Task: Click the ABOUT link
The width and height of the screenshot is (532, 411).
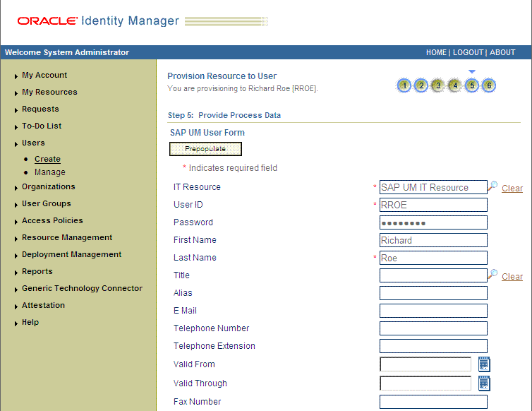Action: [x=502, y=53]
